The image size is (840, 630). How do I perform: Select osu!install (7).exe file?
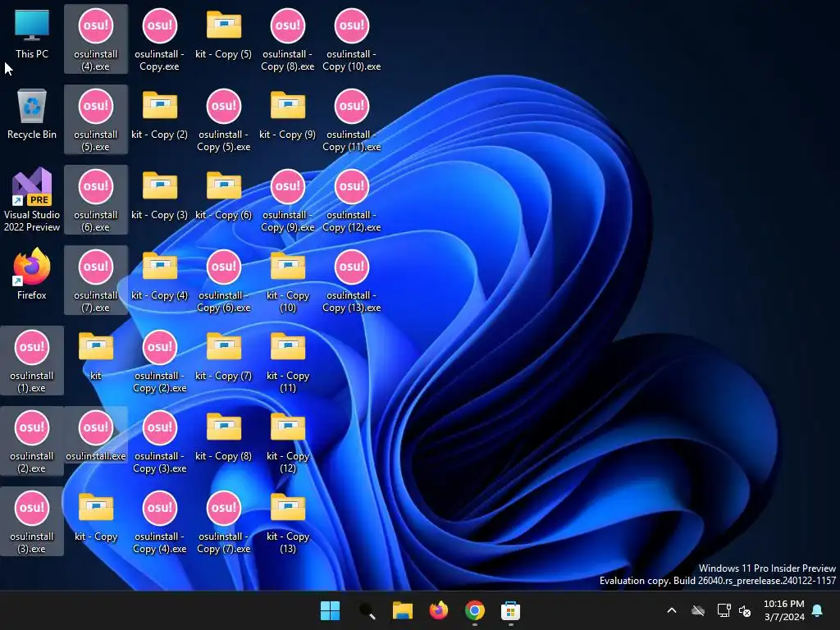pyautogui.click(x=96, y=281)
